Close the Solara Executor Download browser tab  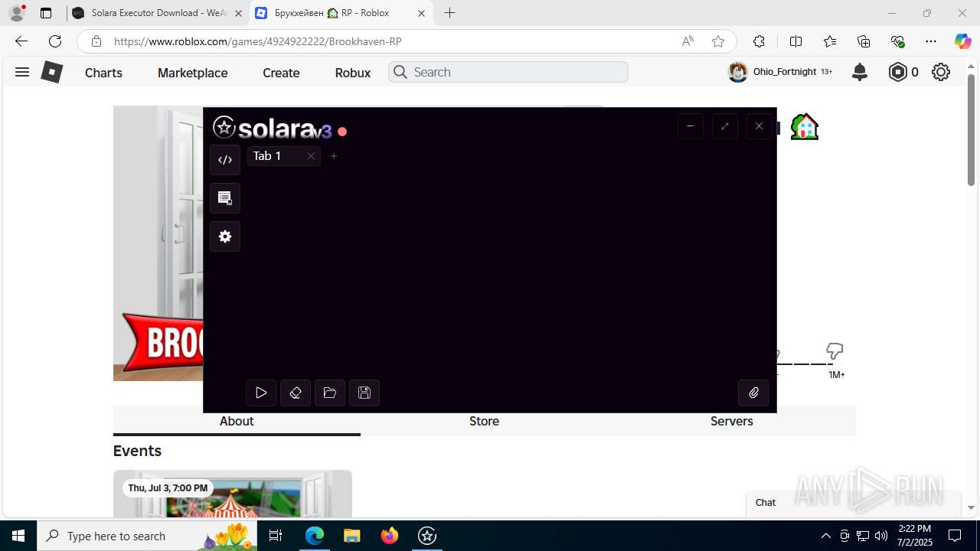pos(238,13)
